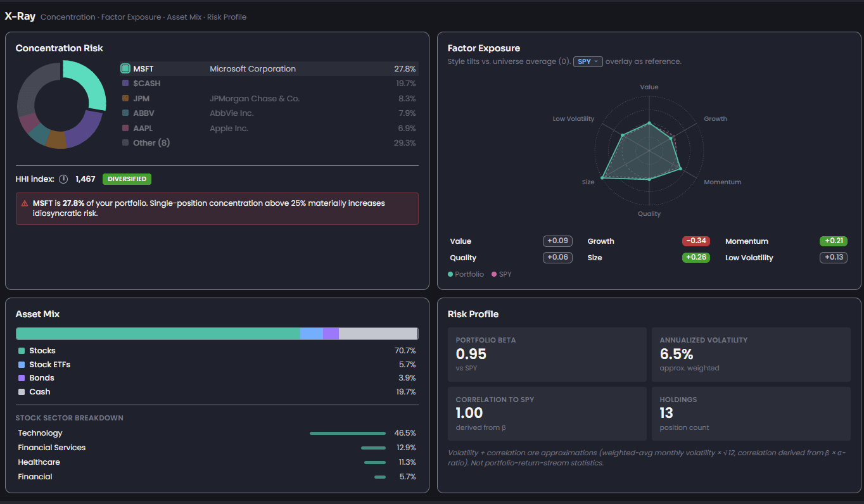Select the purple $CASH slice of the donut

pyautogui.click(x=86, y=131)
